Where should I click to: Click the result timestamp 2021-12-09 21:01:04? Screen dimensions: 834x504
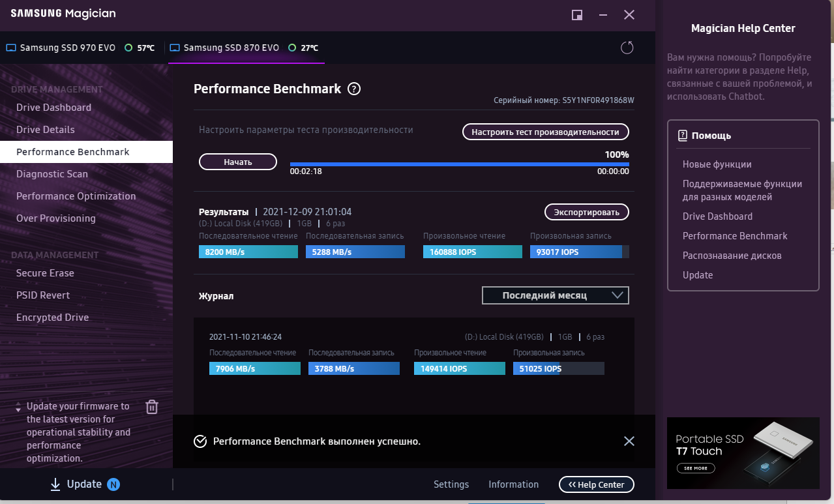coord(307,212)
